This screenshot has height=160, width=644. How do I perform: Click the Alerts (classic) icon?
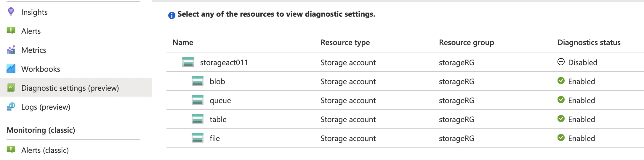point(11,150)
